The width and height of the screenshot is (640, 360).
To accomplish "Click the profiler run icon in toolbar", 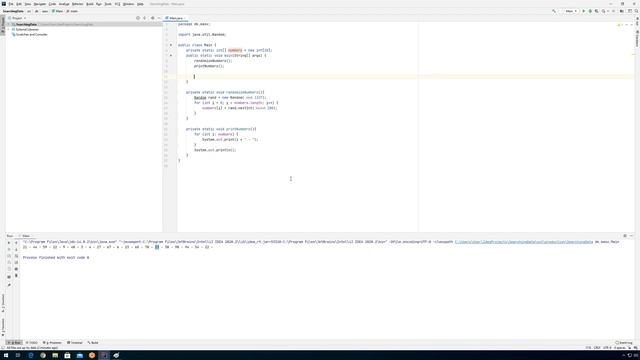I will click(604, 11).
